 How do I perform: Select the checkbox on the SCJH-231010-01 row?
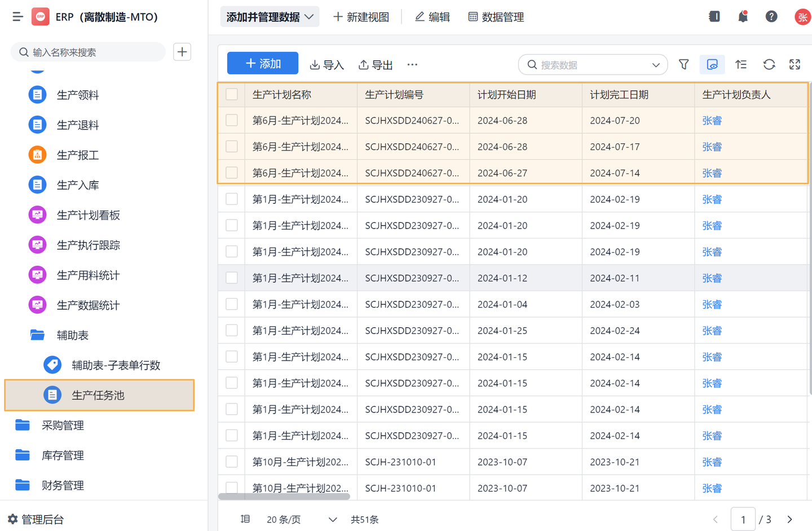click(231, 462)
